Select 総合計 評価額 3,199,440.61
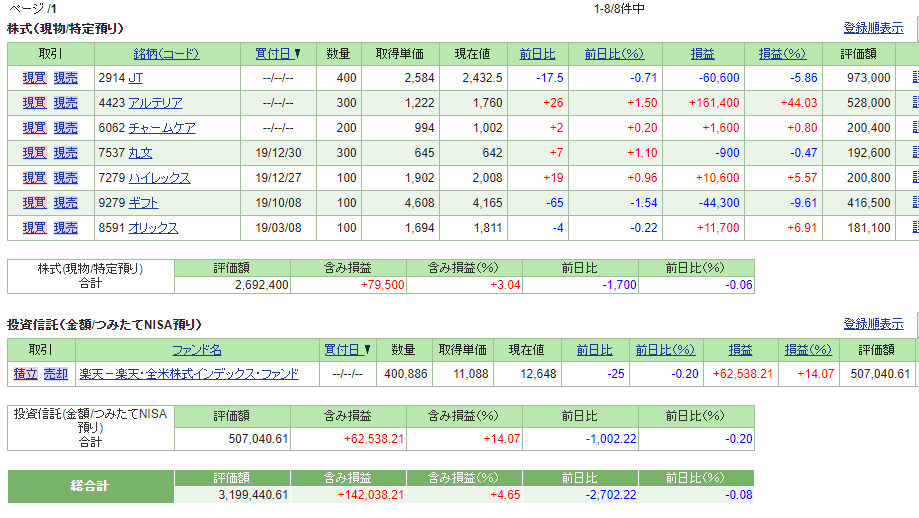Viewport: 919px width, 518px height. click(253, 495)
